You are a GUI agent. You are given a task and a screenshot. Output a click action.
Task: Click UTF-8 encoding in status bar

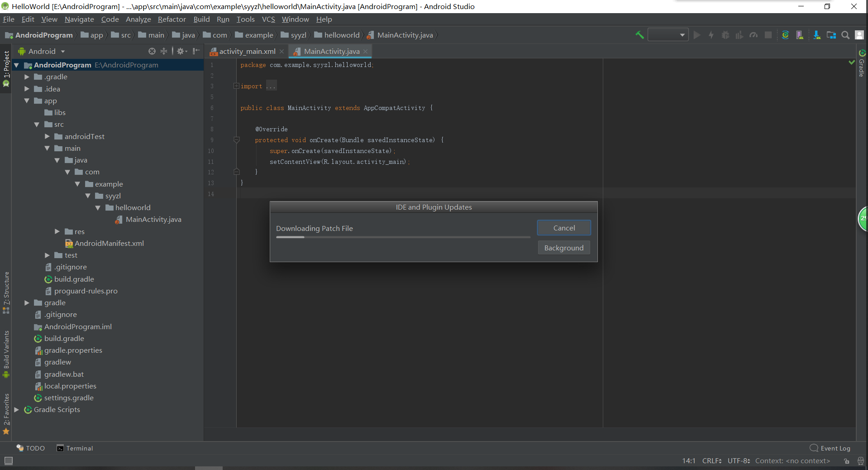739,461
